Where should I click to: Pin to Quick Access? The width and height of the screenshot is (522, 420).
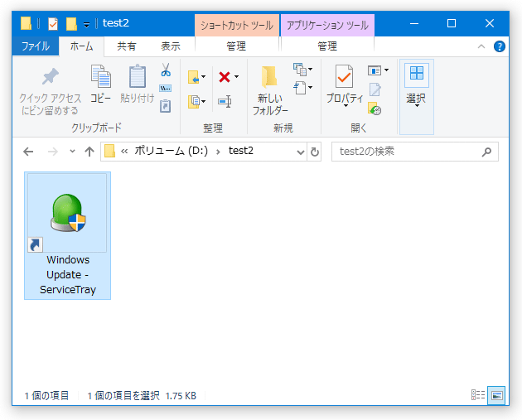click(50, 91)
